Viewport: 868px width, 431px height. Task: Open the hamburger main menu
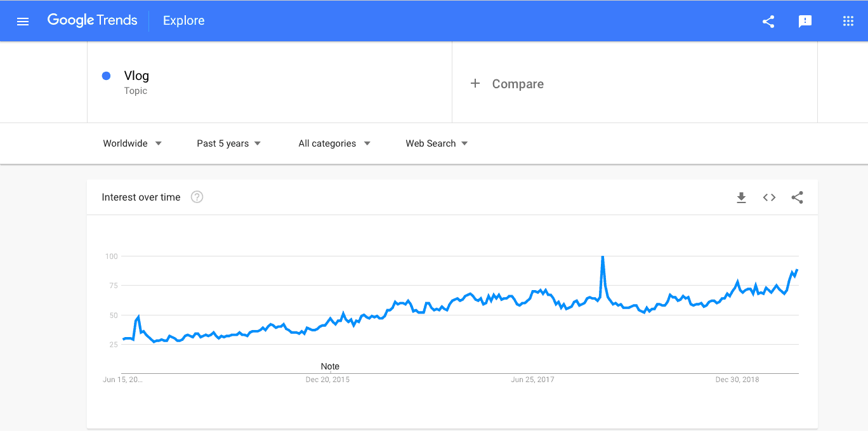pyautogui.click(x=23, y=21)
